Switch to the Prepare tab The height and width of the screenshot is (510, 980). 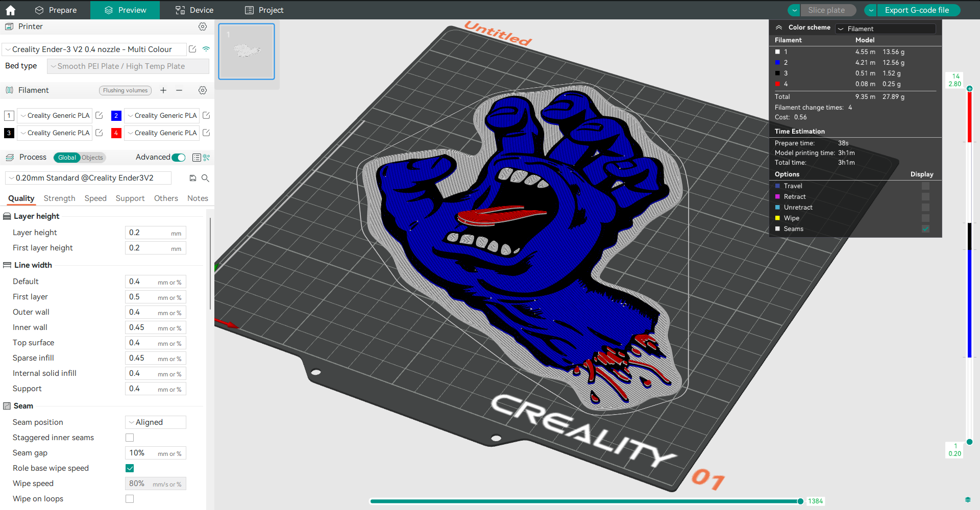(x=56, y=10)
